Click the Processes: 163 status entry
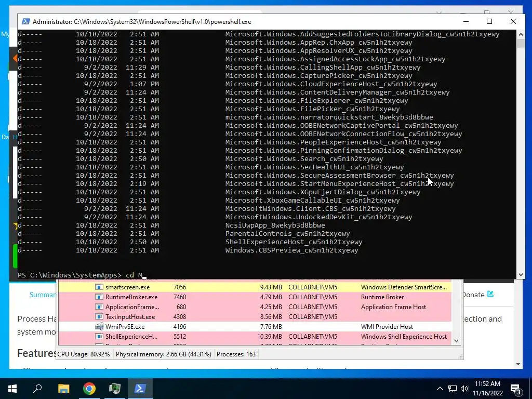 (x=236, y=354)
